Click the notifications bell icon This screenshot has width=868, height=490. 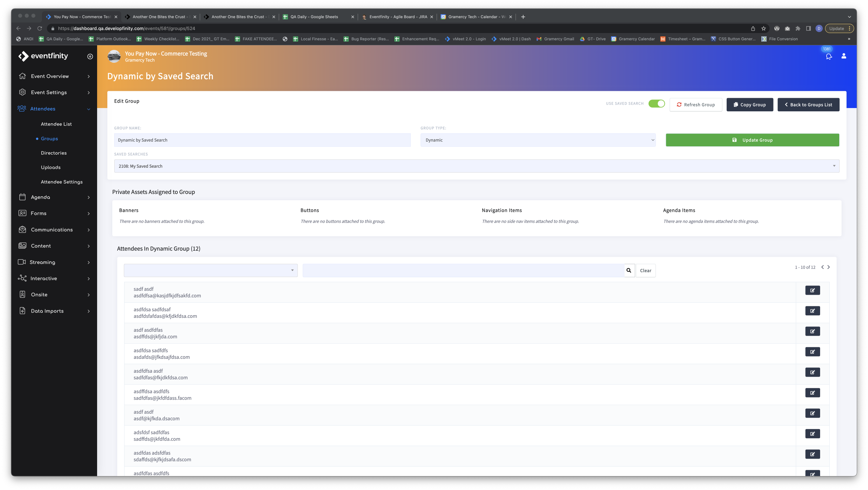click(x=829, y=57)
